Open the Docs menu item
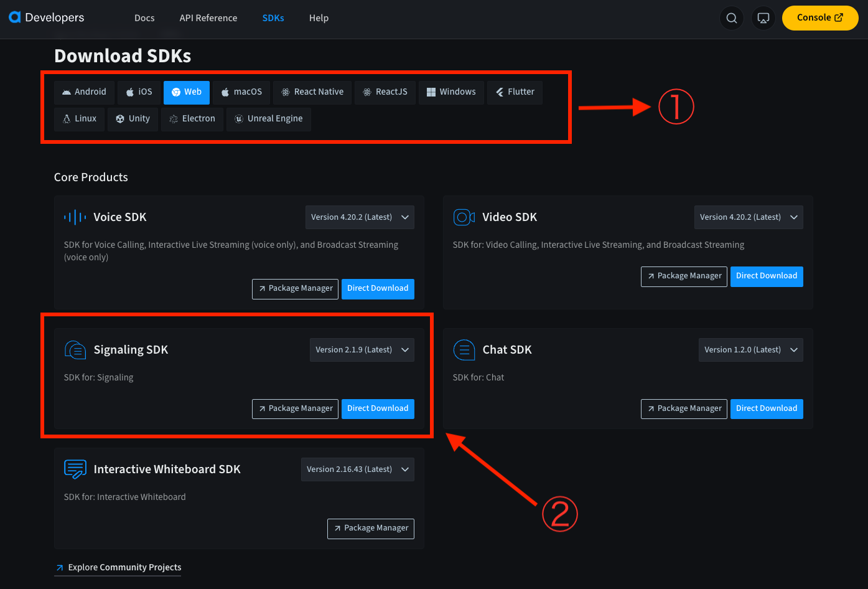The height and width of the screenshot is (589, 868). (x=144, y=18)
